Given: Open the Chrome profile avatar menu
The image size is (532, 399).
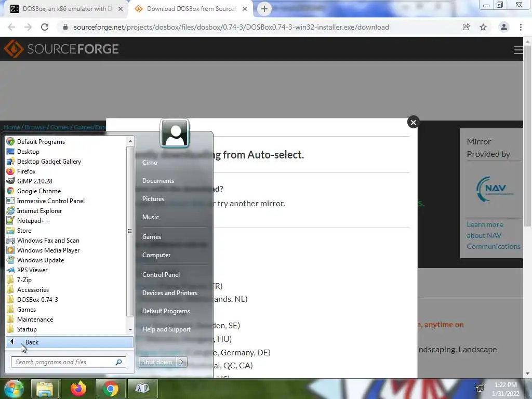Looking at the screenshot, I should (504, 27).
